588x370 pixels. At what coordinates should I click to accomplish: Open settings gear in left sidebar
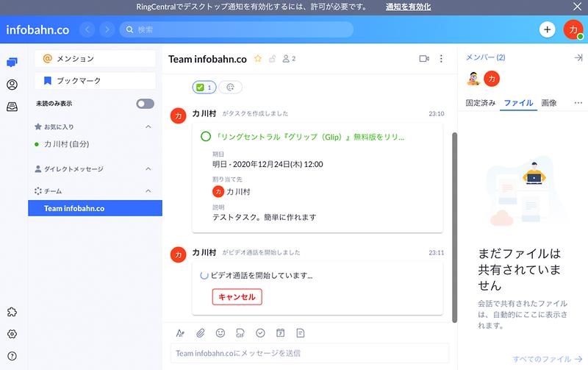12,334
